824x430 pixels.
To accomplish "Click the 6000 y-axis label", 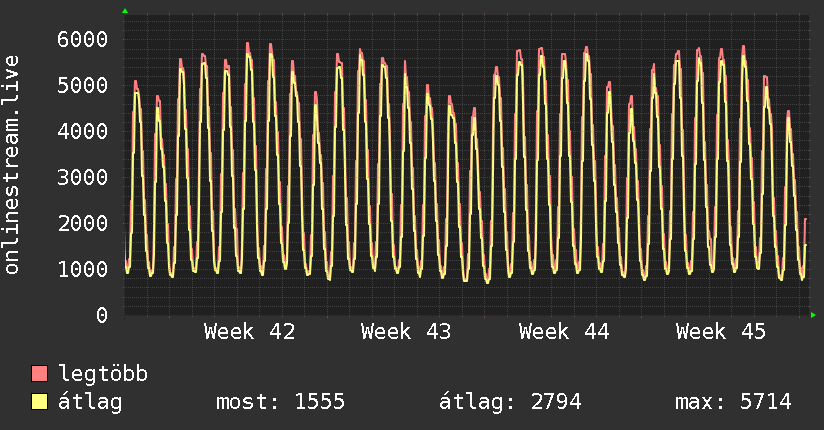I will click(81, 40).
